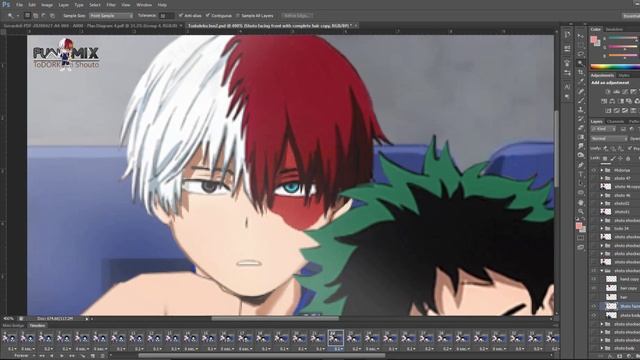This screenshot has height=360, width=640.
Task: Click the foreground color swatch in Color panel
Action: click(x=593, y=39)
